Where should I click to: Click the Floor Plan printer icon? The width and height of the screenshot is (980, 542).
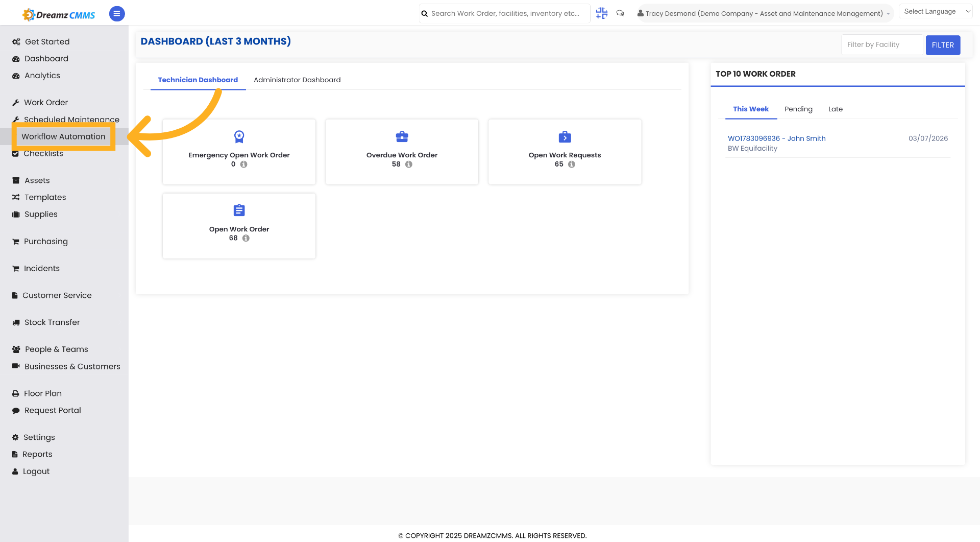16,393
